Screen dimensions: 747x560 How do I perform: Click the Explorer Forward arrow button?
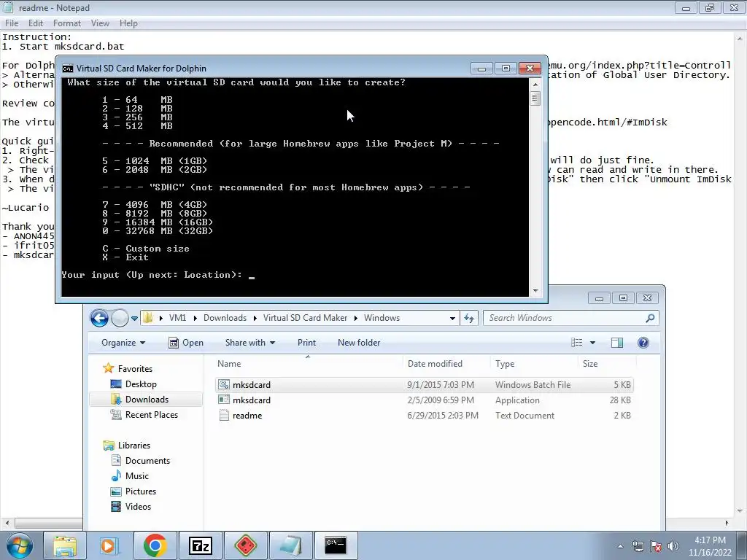(120, 318)
